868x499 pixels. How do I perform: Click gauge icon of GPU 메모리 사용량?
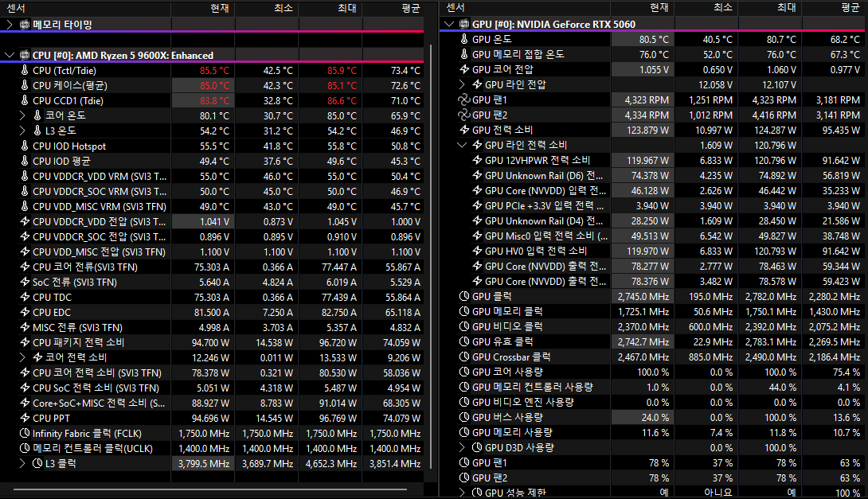[464, 432]
